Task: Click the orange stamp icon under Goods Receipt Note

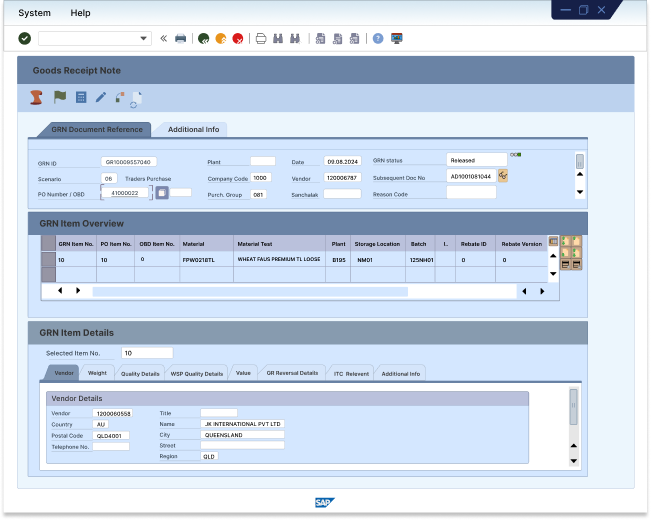Action: (37, 98)
